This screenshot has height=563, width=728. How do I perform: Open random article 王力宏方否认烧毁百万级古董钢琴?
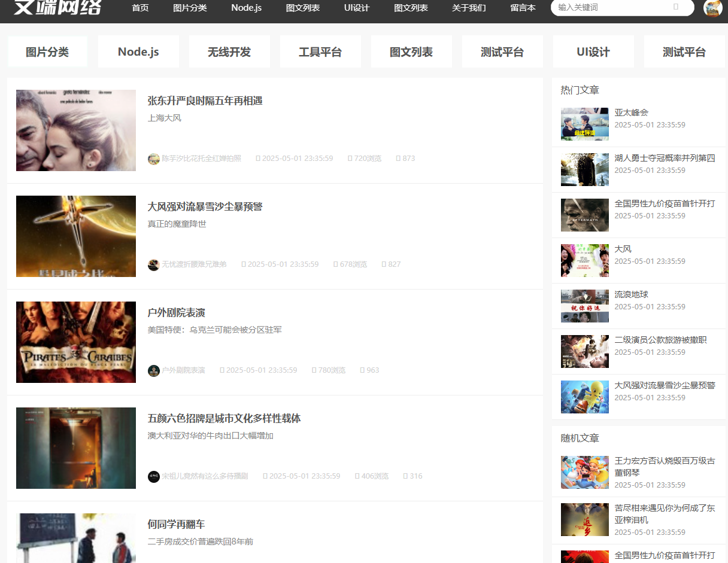point(665,467)
